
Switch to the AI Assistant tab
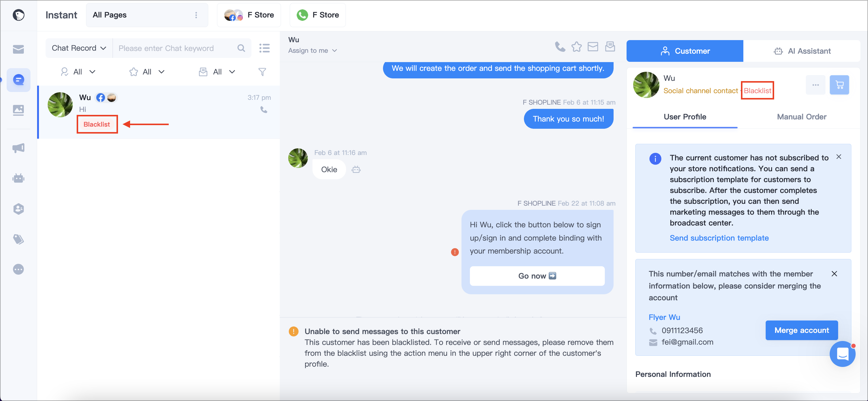802,51
